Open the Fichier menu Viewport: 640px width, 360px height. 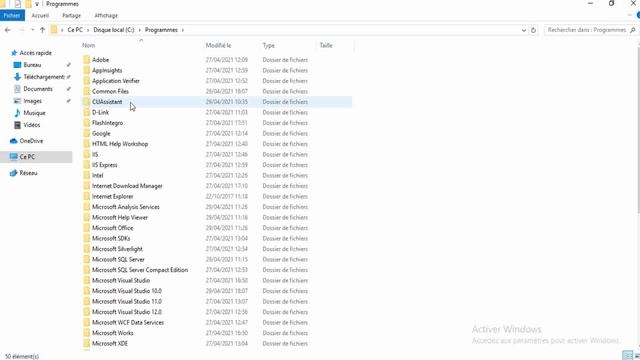click(x=12, y=16)
